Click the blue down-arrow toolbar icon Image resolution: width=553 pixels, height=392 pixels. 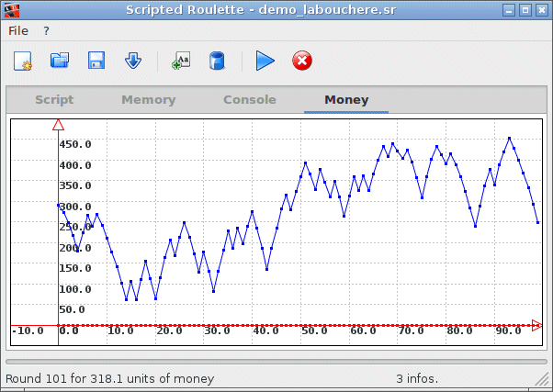(x=133, y=61)
